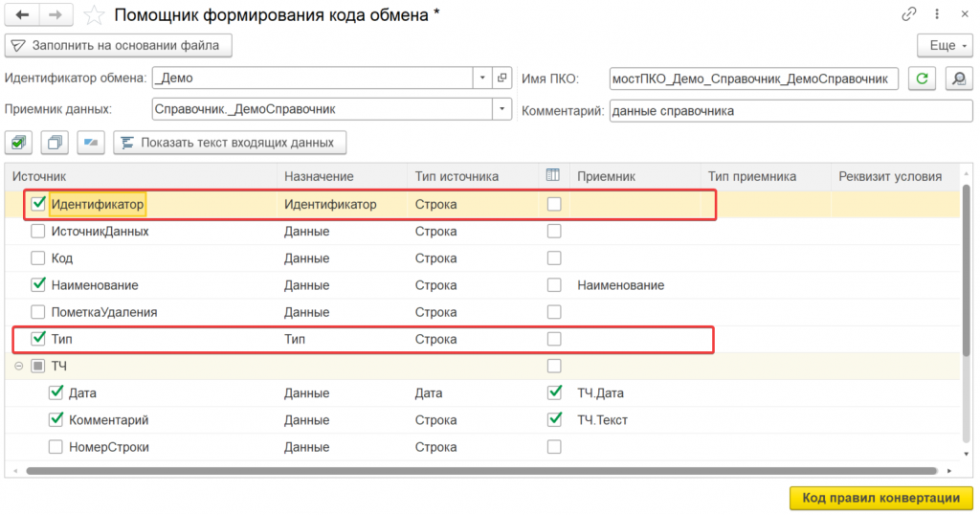Click the uncheck all rows toolbar icon

pyautogui.click(x=54, y=143)
